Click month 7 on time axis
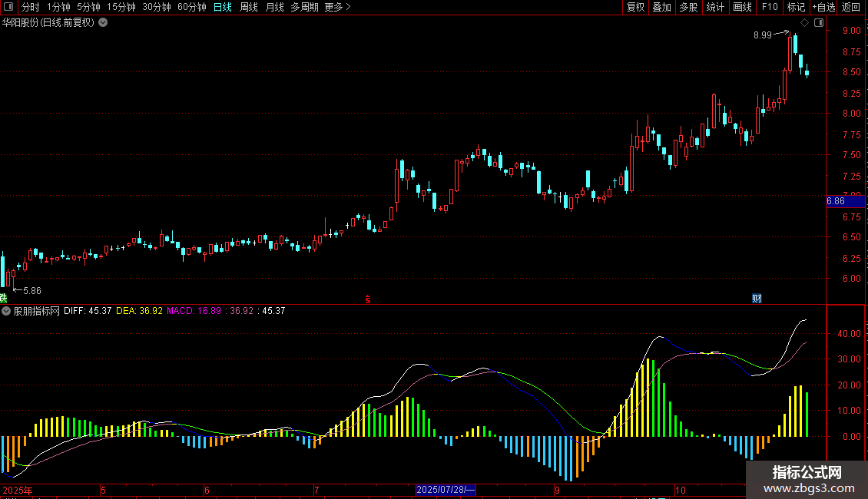The width and height of the screenshot is (868, 499). point(316,490)
